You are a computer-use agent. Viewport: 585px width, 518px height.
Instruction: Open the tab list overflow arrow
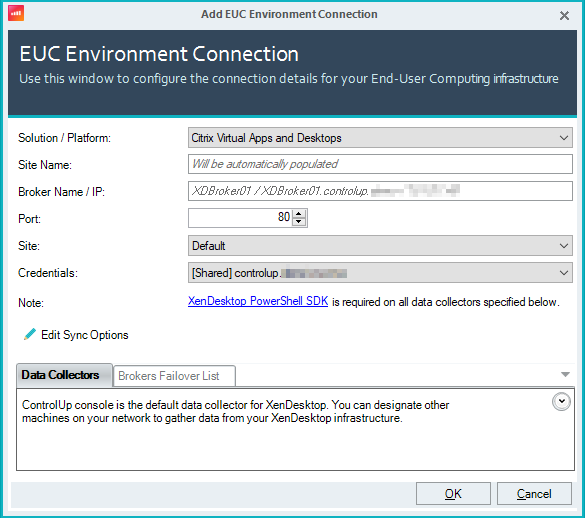tap(565, 374)
